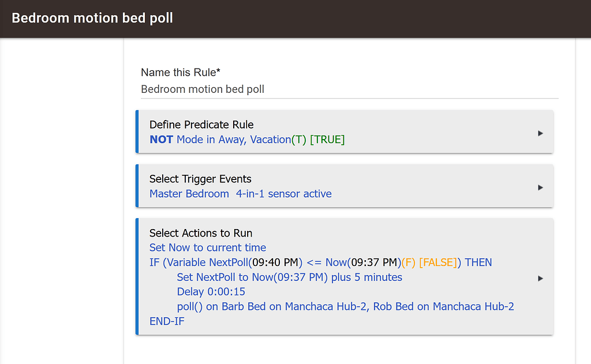The width and height of the screenshot is (591, 364).
Task: Click the 'Name this Rule*' label
Action: click(x=181, y=73)
